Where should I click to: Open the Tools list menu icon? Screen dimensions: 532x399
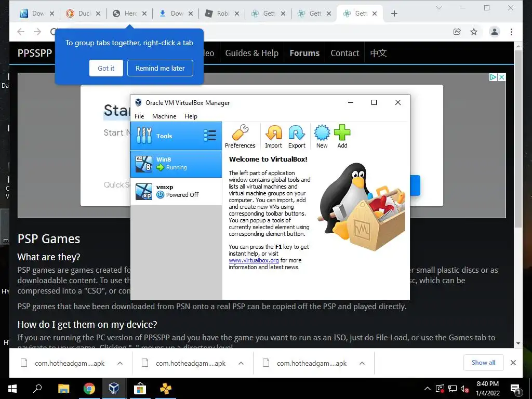pyautogui.click(x=210, y=136)
